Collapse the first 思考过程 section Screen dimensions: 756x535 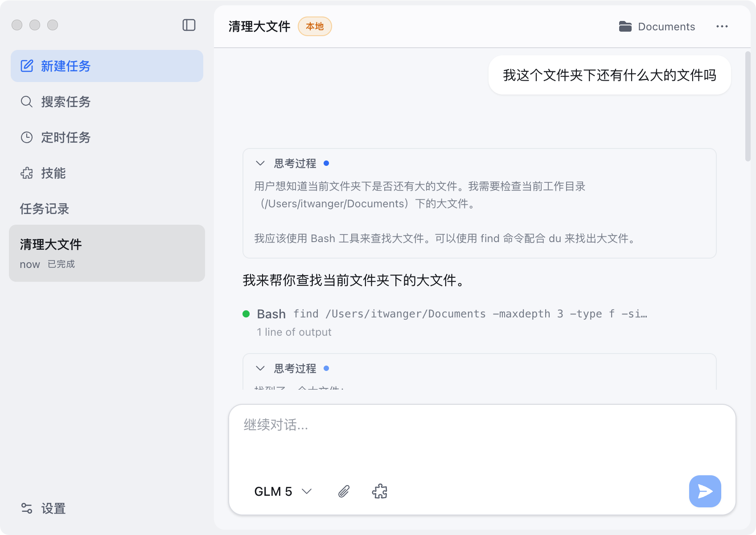point(260,164)
